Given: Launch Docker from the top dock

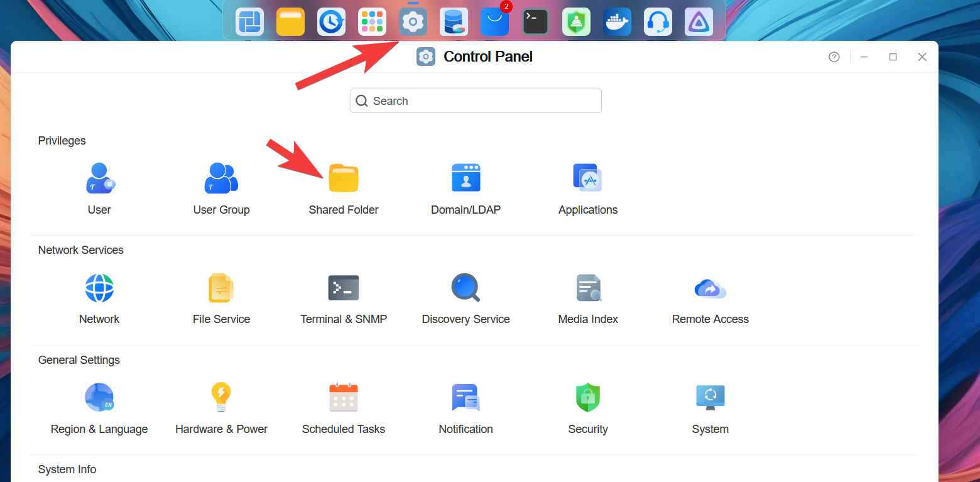Looking at the screenshot, I should 617,22.
